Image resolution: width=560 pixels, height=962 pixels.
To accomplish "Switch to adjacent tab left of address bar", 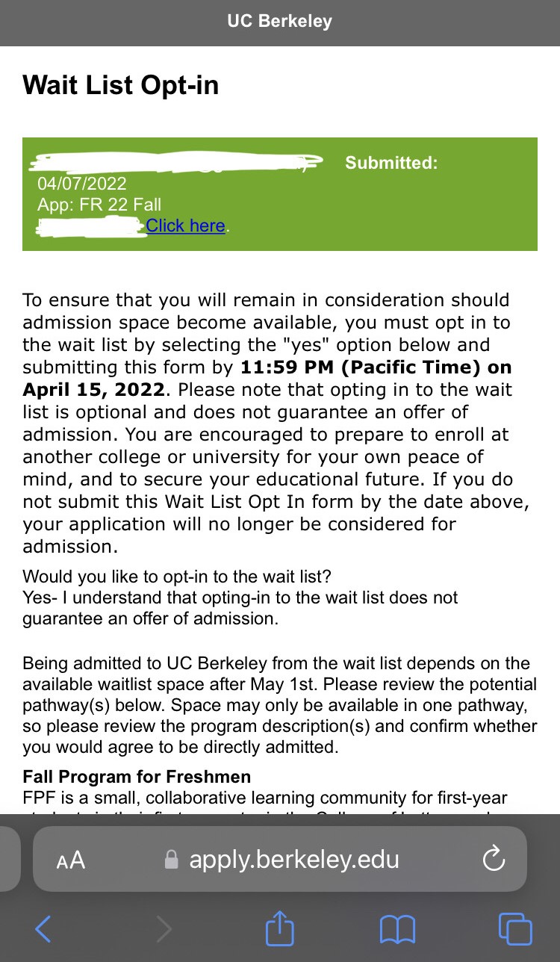I will click(x=7, y=859).
